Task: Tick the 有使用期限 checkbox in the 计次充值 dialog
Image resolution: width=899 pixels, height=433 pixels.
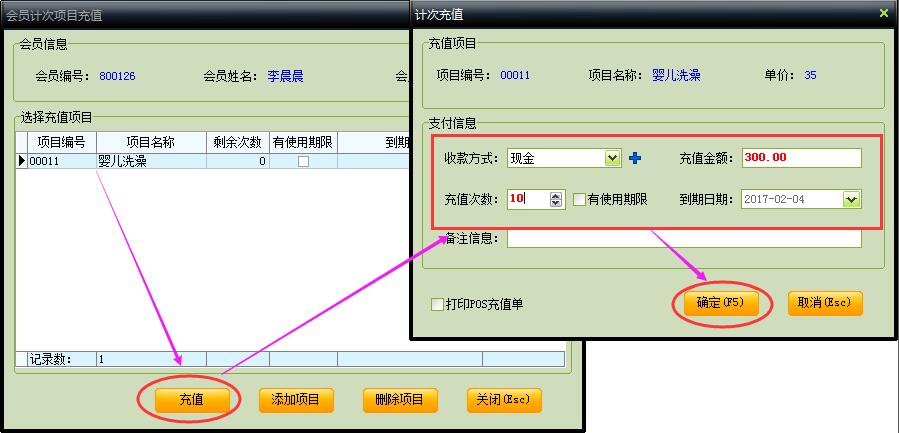Action: pos(579,200)
